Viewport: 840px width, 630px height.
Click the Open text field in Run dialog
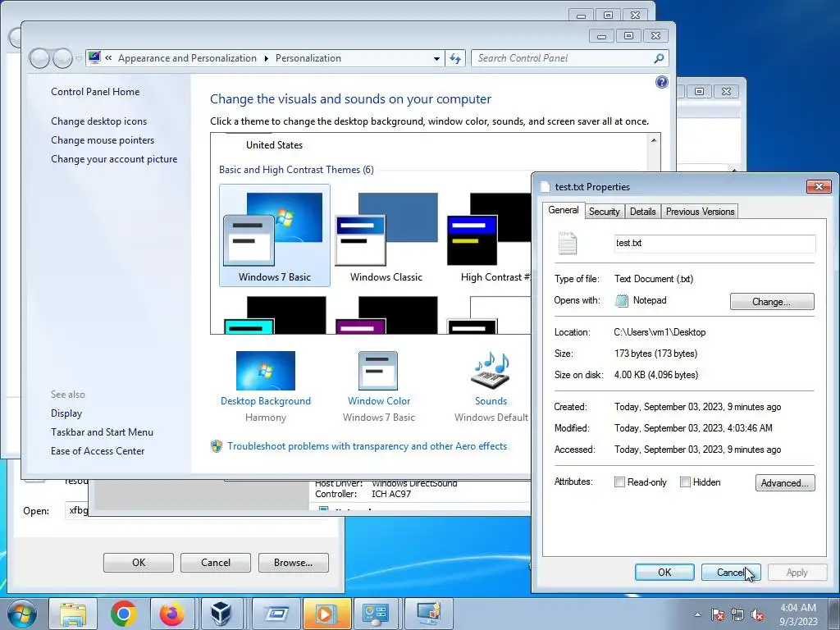(77, 510)
